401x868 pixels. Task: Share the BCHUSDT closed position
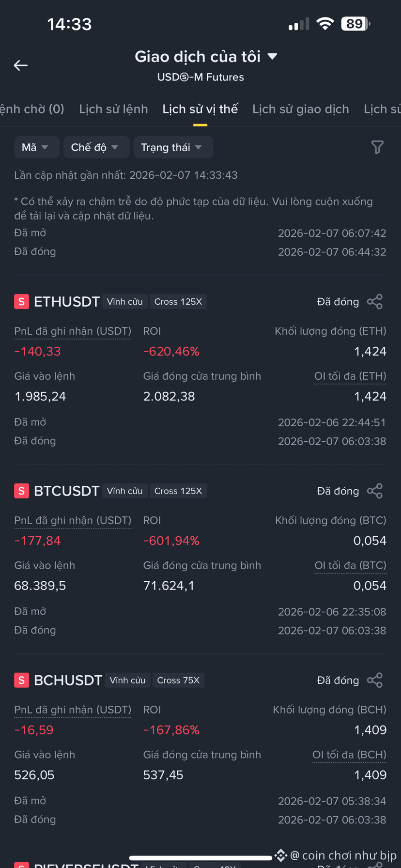(375, 681)
